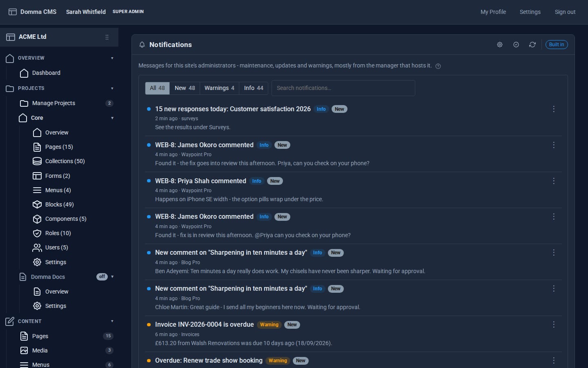588x368 pixels.
Task: Collapse the Overview section
Action: tap(112, 58)
